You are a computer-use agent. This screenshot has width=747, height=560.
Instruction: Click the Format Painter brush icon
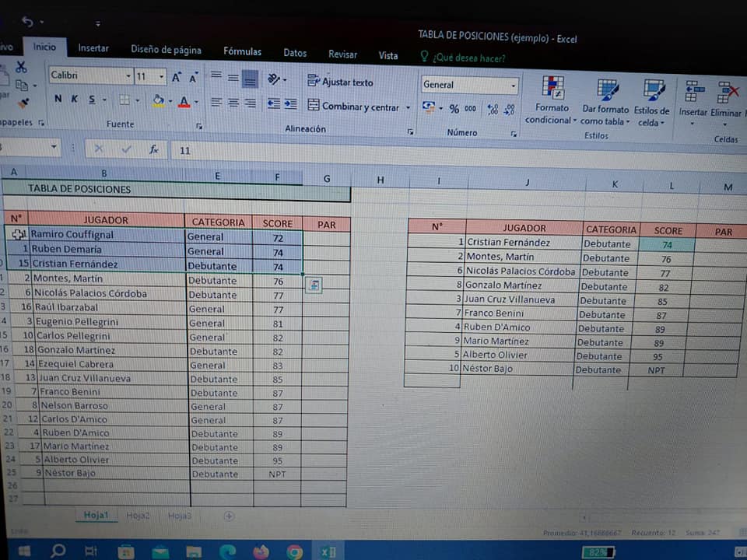(x=23, y=103)
